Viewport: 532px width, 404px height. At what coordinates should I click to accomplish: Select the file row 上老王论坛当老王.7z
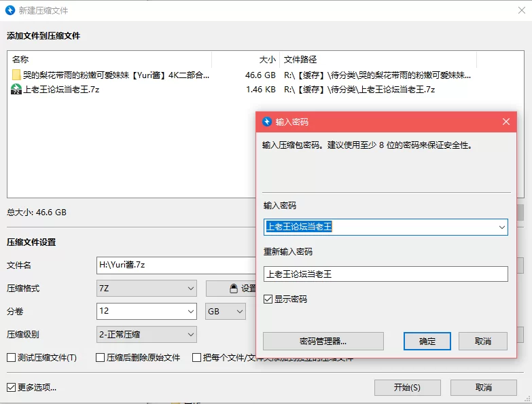tap(266, 90)
